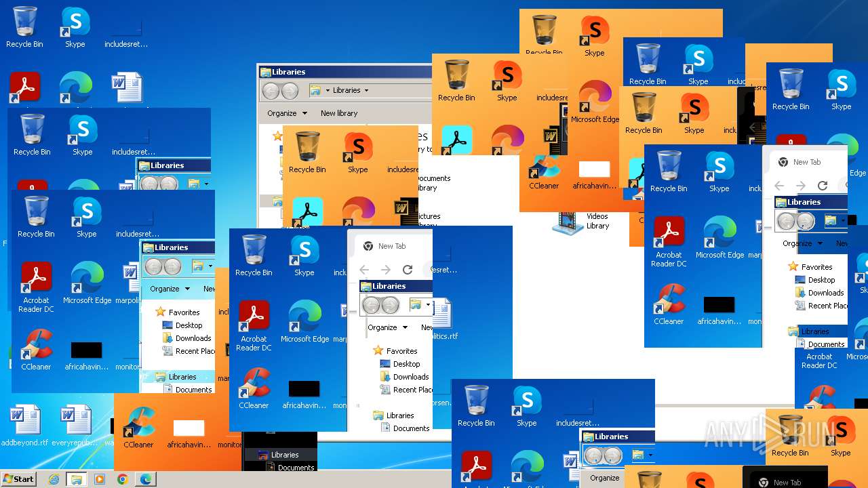
Task: Open Acrobat Reader DC in the right blue desktop copy
Action: pos(669,242)
